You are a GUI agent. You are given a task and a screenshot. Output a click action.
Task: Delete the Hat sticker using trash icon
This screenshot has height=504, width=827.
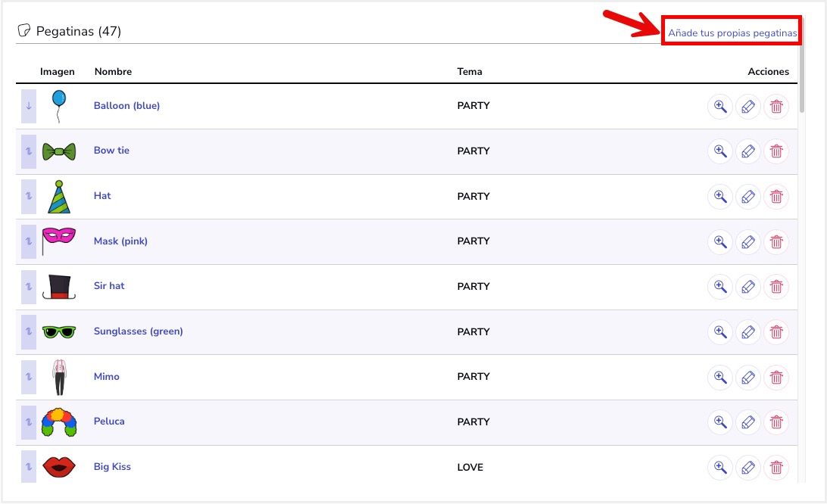776,198
